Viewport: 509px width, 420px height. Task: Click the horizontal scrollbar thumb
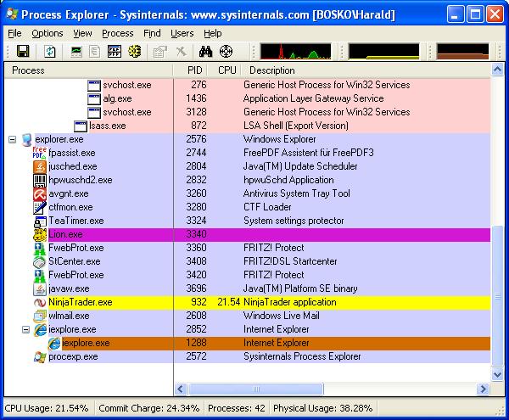[x=256, y=389]
